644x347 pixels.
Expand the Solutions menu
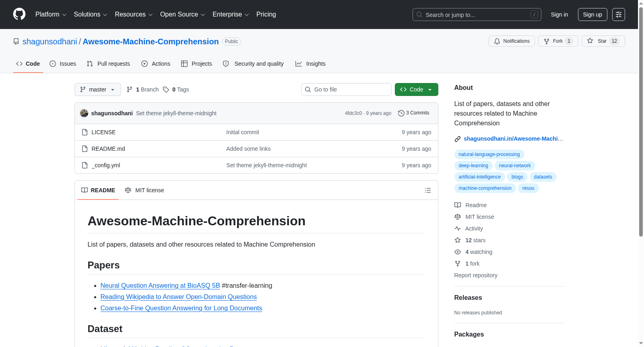[x=91, y=15]
